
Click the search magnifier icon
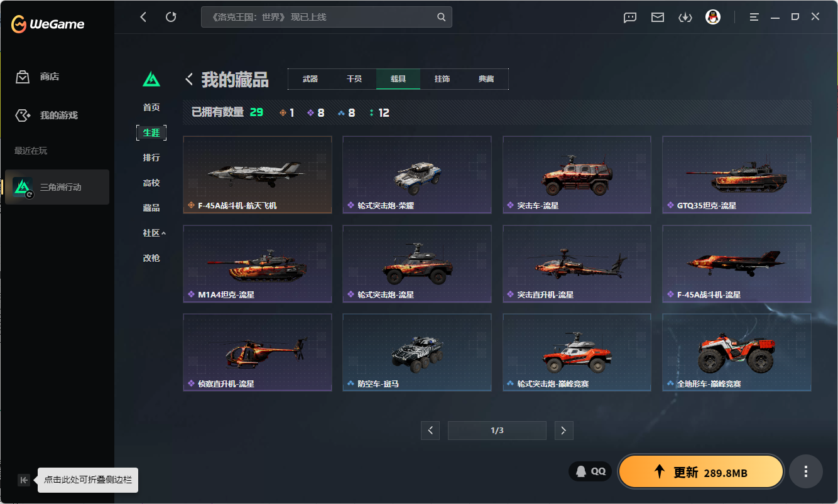click(442, 18)
